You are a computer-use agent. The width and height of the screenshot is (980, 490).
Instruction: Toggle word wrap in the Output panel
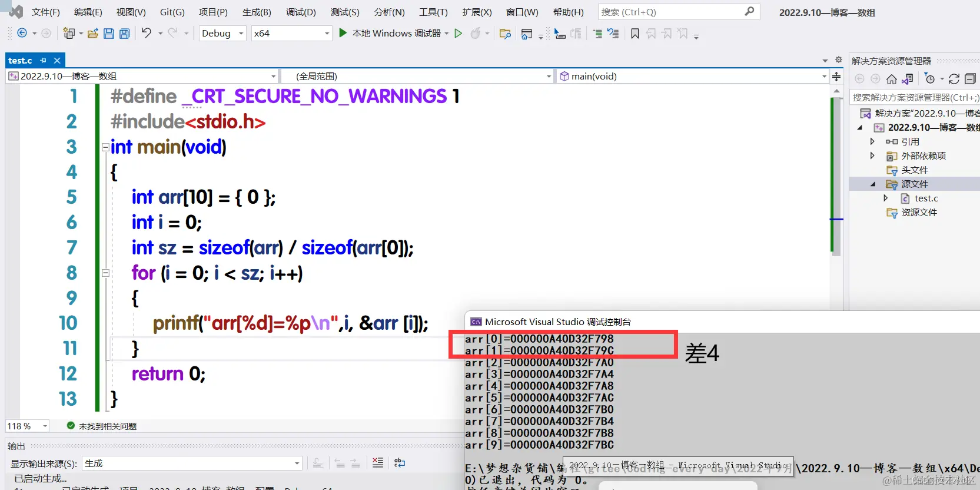(x=400, y=463)
